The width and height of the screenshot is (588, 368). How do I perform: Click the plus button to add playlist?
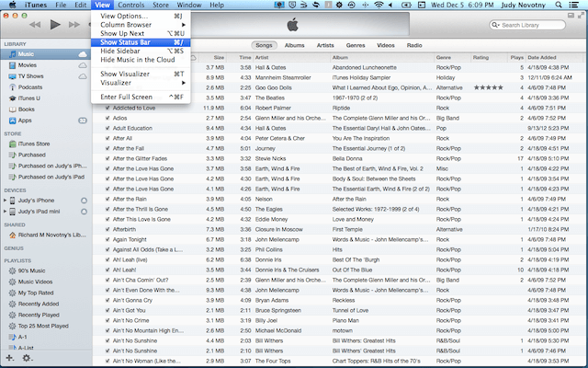coord(10,358)
